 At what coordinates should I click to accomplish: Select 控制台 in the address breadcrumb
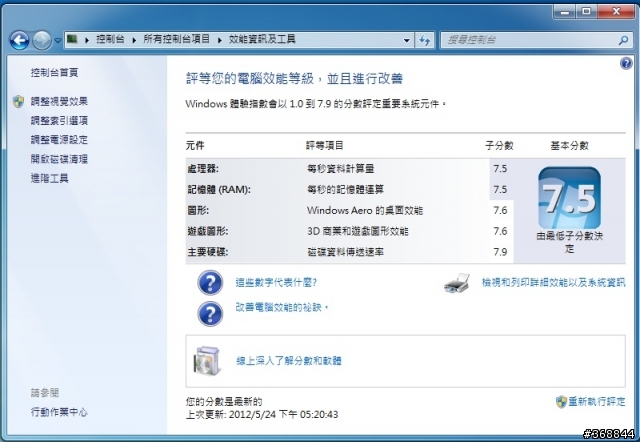coord(110,39)
